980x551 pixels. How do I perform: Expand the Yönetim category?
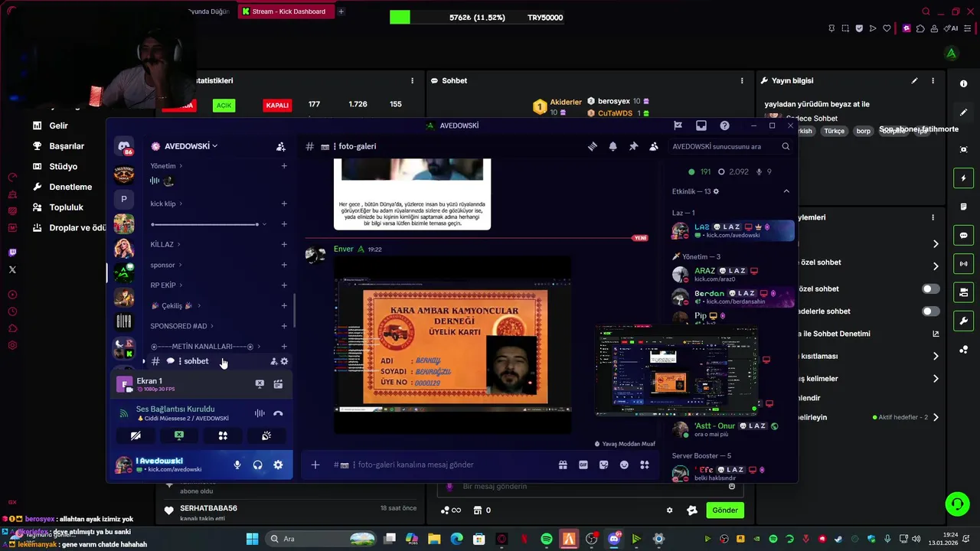click(166, 166)
